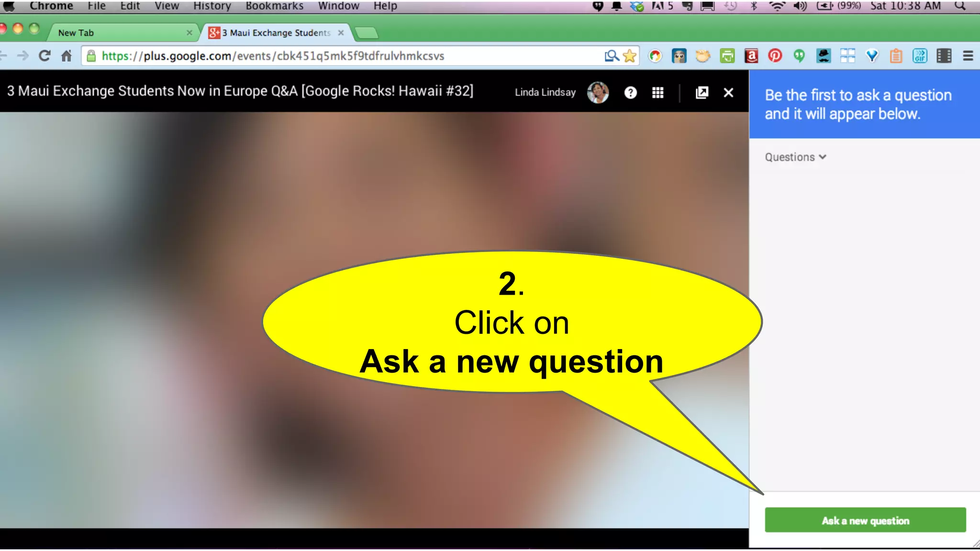The height and width of the screenshot is (551, 980).
Task: Expand the Questions dropdown
Action: (x=795, y=157)
